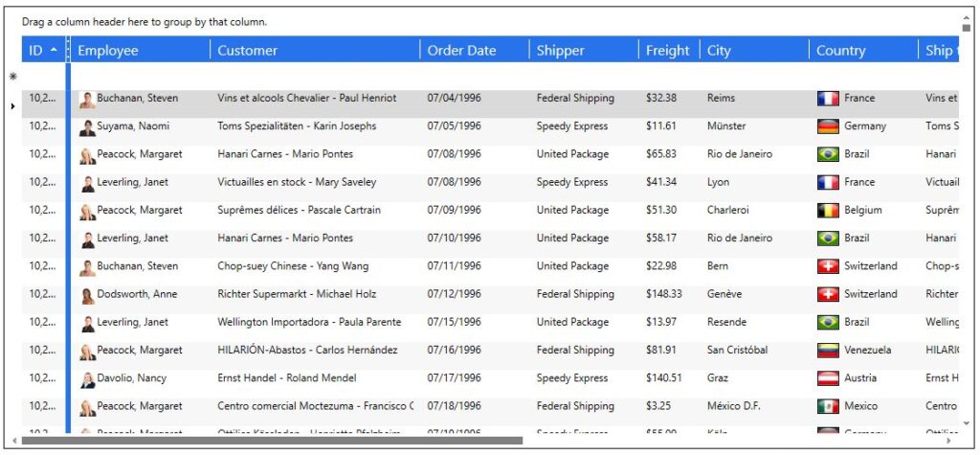This screenshot has width=980, height=455.
Task: Click the vertical scrollbar up arrow
Action: pos(967,17)
